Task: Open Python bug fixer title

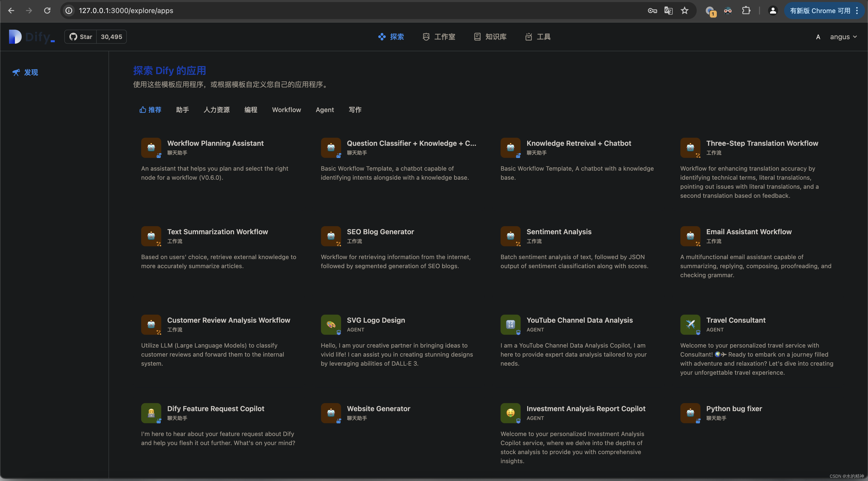Action: point(734,409)
